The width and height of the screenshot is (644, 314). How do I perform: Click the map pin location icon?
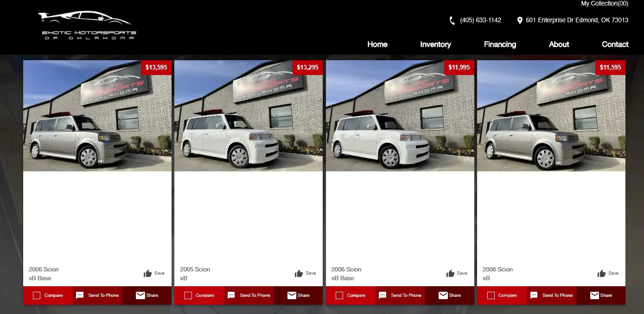point(520,20)
